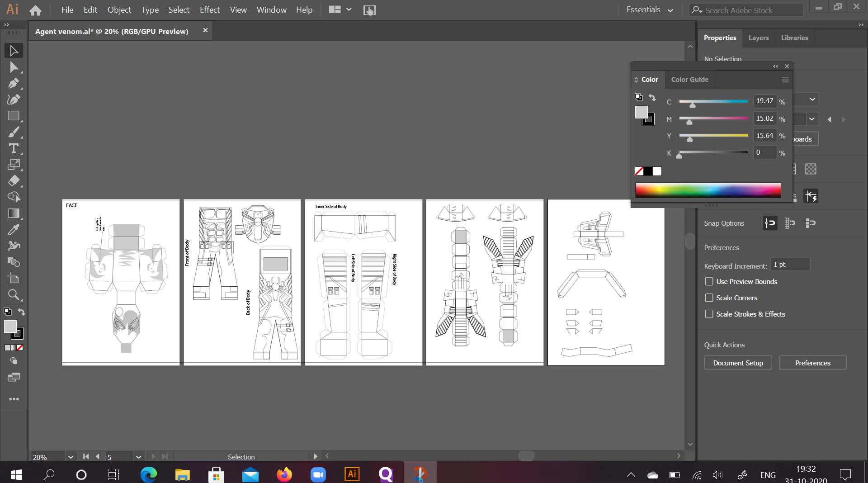
Task: Select the Curvature tool
Action: click(x=14, y=100)
